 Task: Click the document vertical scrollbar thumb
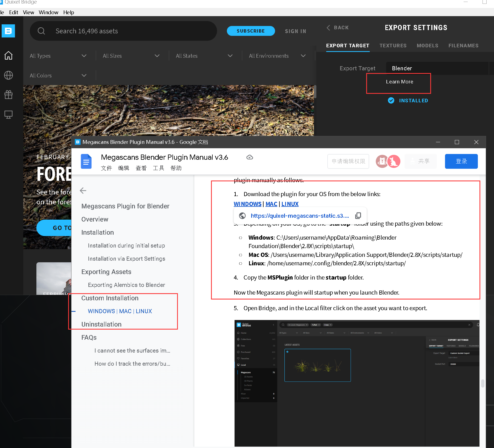pyautogui.click(x=483, y=383)
